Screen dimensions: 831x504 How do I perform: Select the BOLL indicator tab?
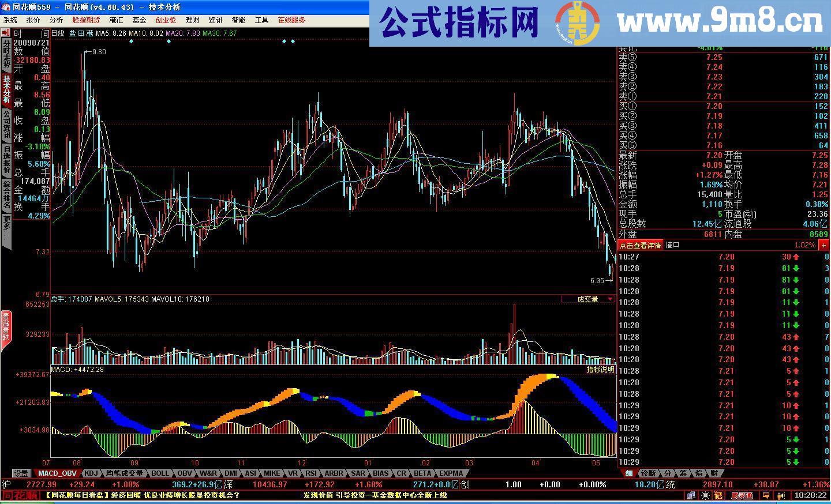coord(160,473)
